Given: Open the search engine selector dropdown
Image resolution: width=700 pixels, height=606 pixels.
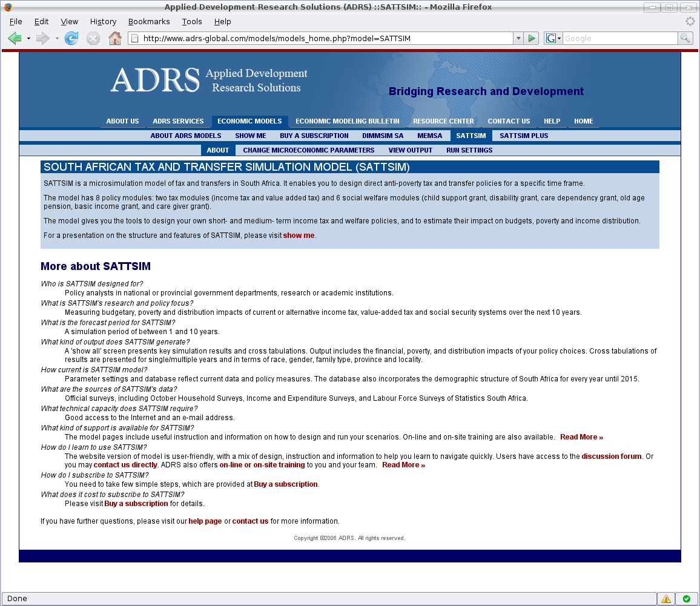Looking at the screenshot, I should [x=553, y=38].
